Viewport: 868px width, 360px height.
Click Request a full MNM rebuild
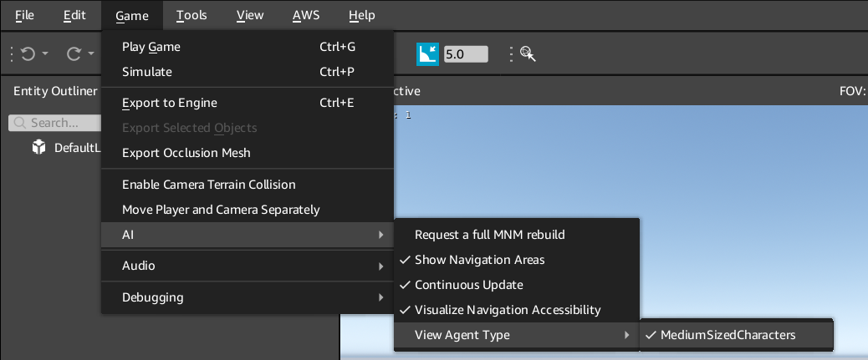click(517, 235)
